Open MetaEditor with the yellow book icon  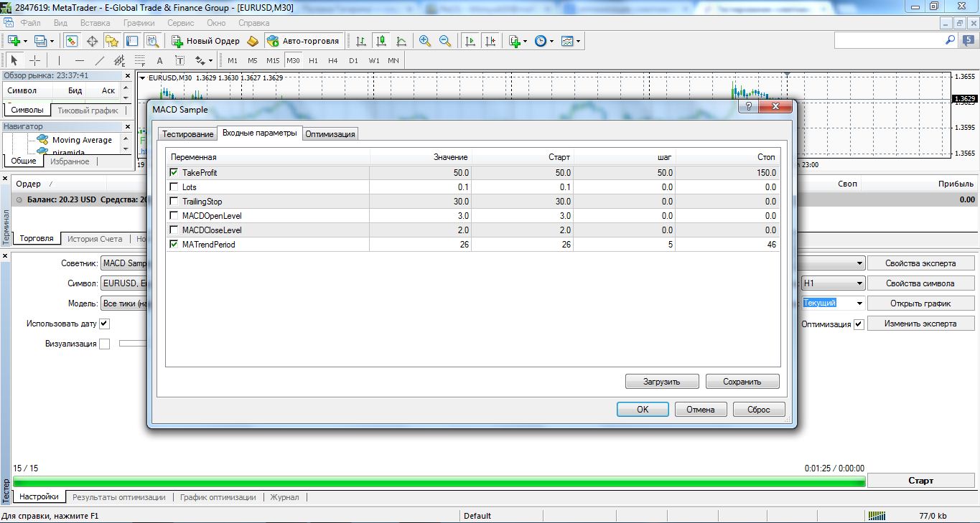pos(253,41)
